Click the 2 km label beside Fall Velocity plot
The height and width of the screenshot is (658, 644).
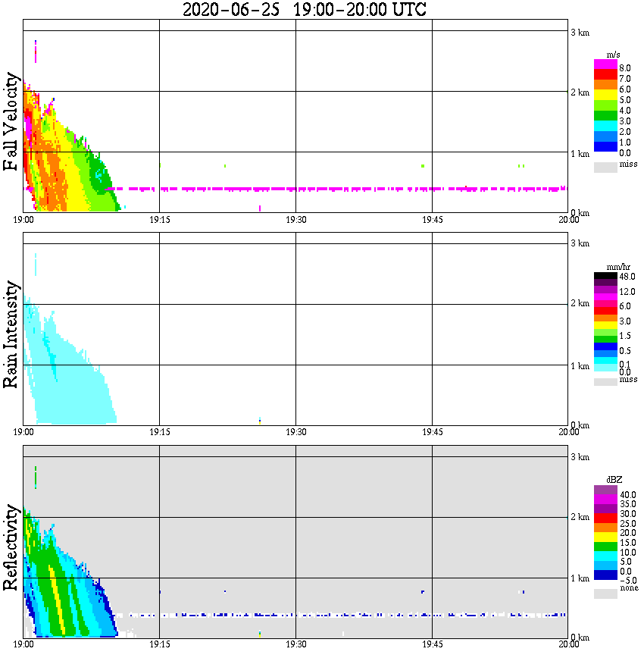[580, 92]
